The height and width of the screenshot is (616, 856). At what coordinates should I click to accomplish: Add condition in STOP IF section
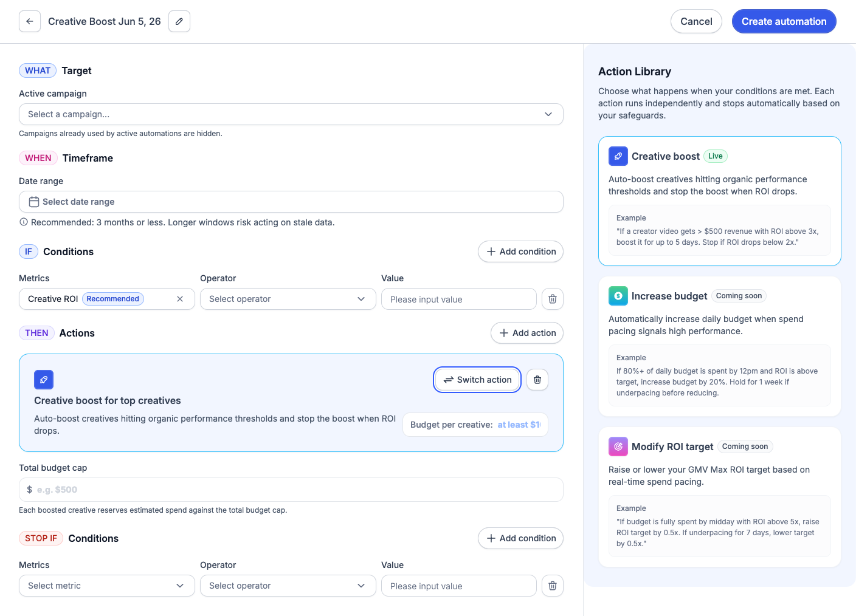coord(521,538)
